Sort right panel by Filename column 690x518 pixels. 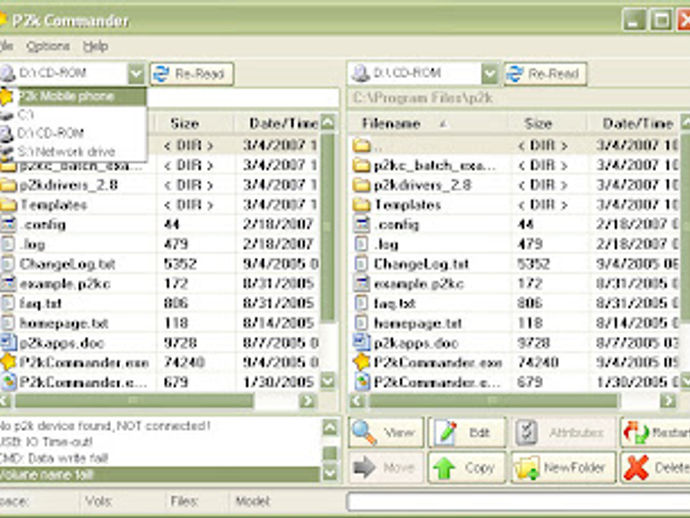coord(429,124)
